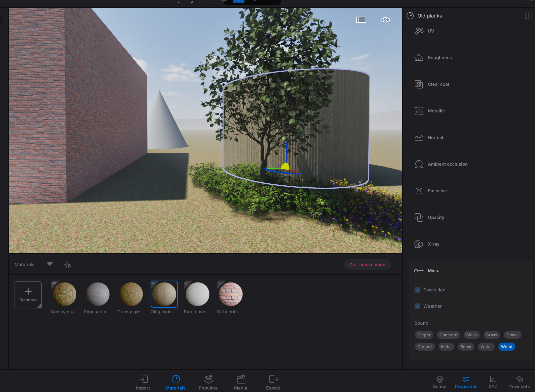Expand the Clear coat section
The height and width of the screenshot is (392, 535).
point(438,84)
